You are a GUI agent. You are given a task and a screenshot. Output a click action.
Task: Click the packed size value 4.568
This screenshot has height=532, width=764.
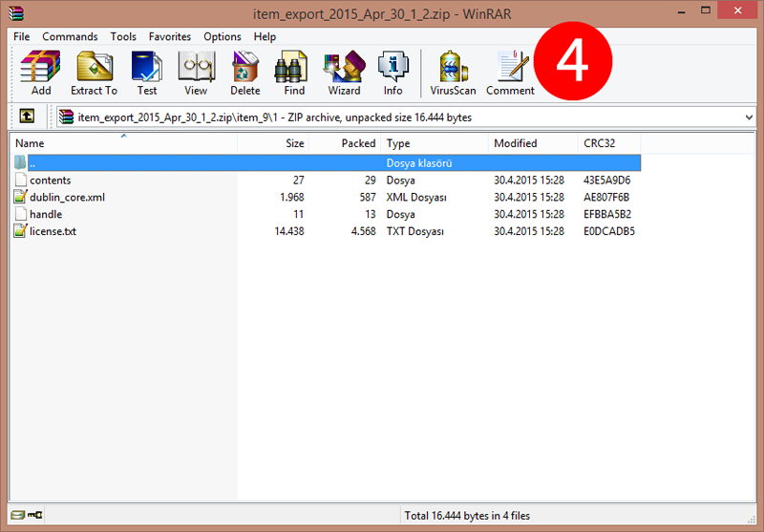pyautogui.click(x=364, y=231)
